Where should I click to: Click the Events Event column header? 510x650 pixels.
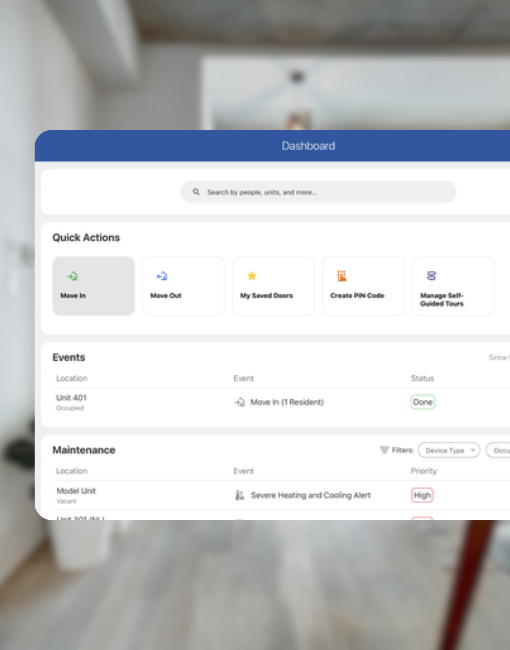pos(243,378)
